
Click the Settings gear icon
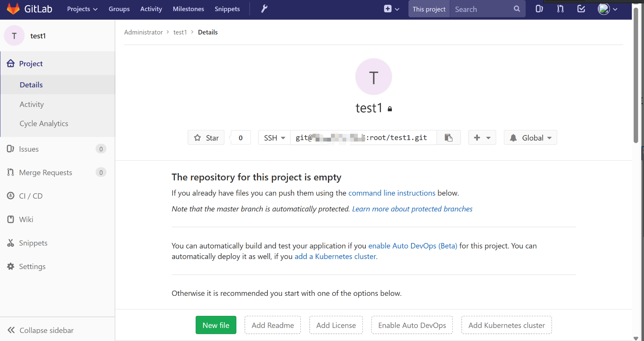[11, 266]
